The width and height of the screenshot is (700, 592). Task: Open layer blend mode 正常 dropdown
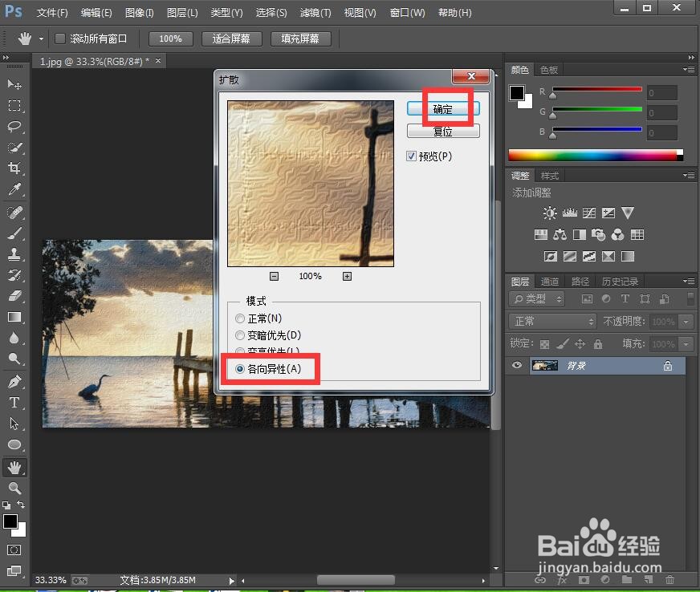coord(552,321)
